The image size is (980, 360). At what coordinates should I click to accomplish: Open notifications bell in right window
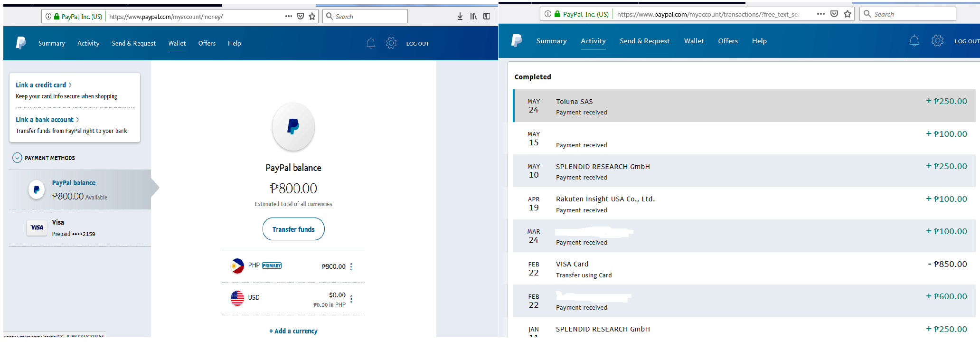(914, 41)
